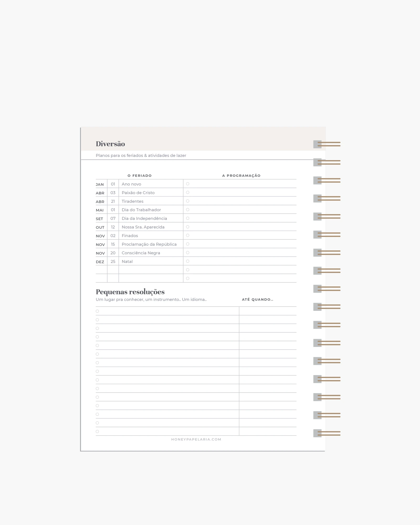
Task: Select the Nossa Sra. Aparecida entry
Action: [143, 227]
